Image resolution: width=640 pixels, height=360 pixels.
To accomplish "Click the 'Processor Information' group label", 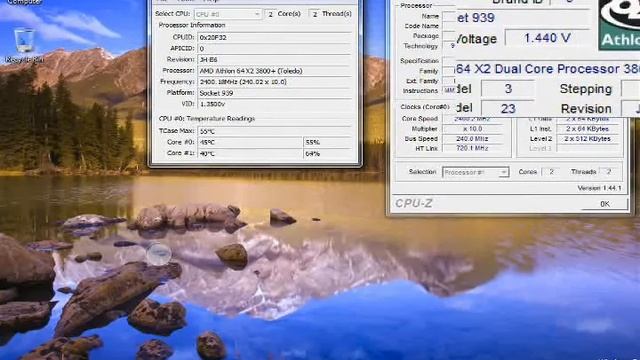I will [x=192, y=25].
